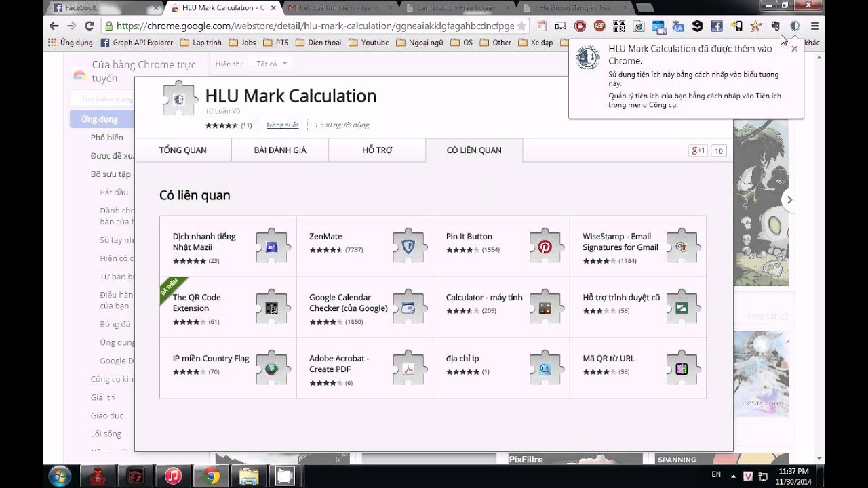Screen dimensions: 868x488
Task: Switch to the HỖ TRỢ tab
Action: click(377, 150)
